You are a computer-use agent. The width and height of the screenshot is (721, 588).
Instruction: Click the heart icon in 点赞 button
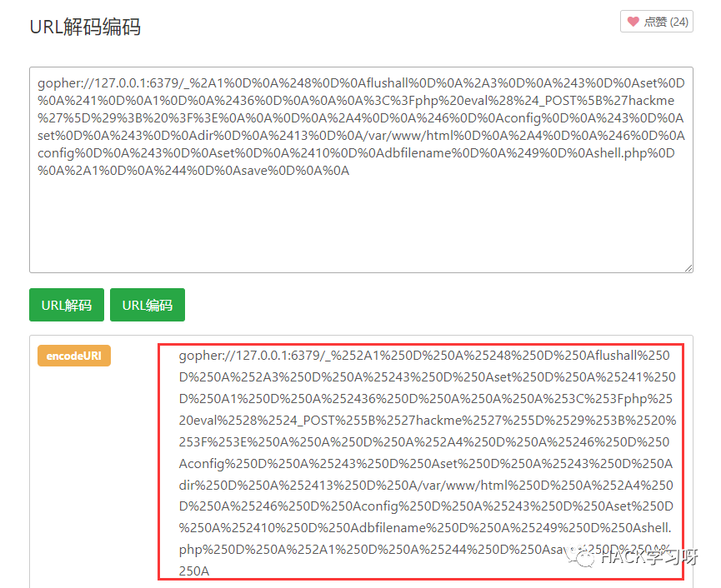coord(633,22)
